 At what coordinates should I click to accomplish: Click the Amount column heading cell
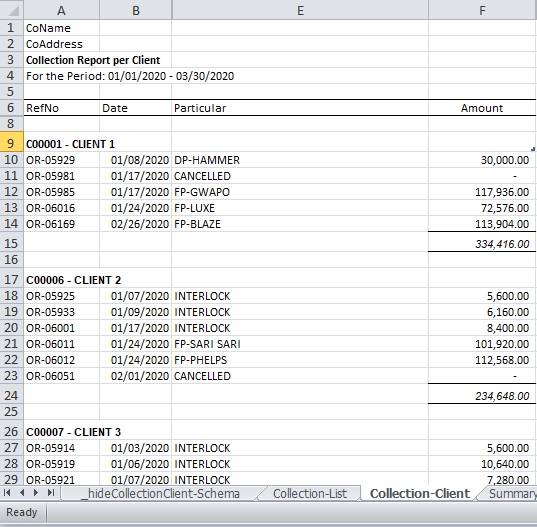click(x=482, y=108)
